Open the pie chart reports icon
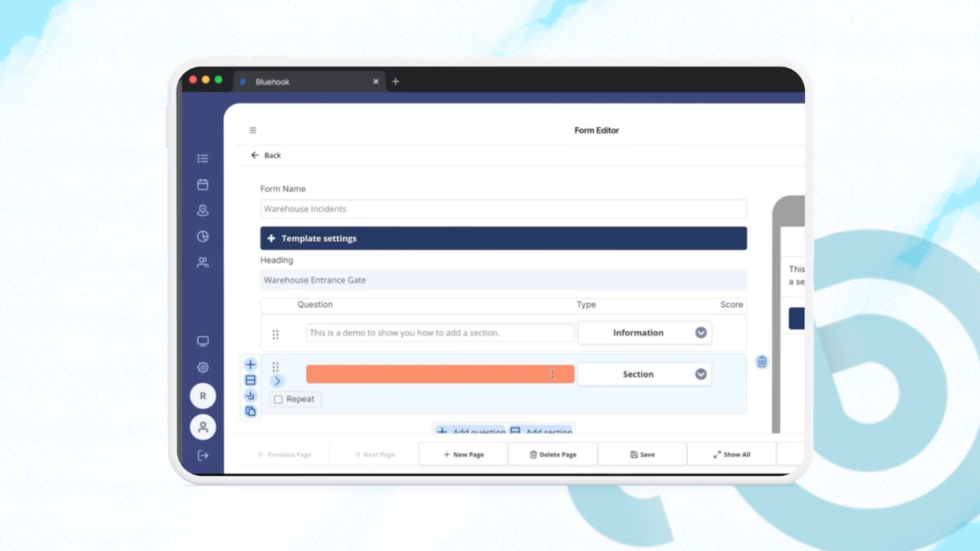The height and width of the screenshot is (551, 980). point(203,237)
